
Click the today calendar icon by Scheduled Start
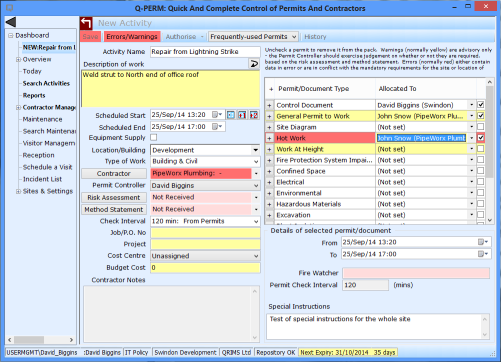(x=231, y=115)
